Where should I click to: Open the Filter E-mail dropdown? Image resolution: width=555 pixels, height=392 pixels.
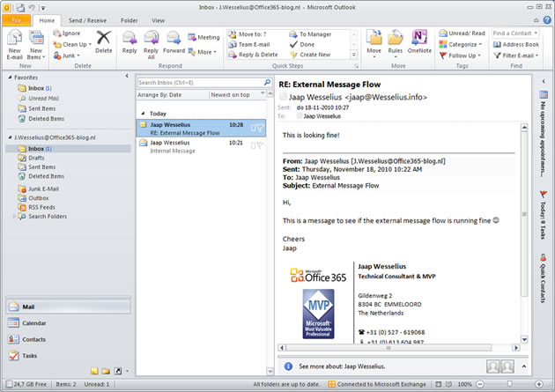(x=515, y=55)
